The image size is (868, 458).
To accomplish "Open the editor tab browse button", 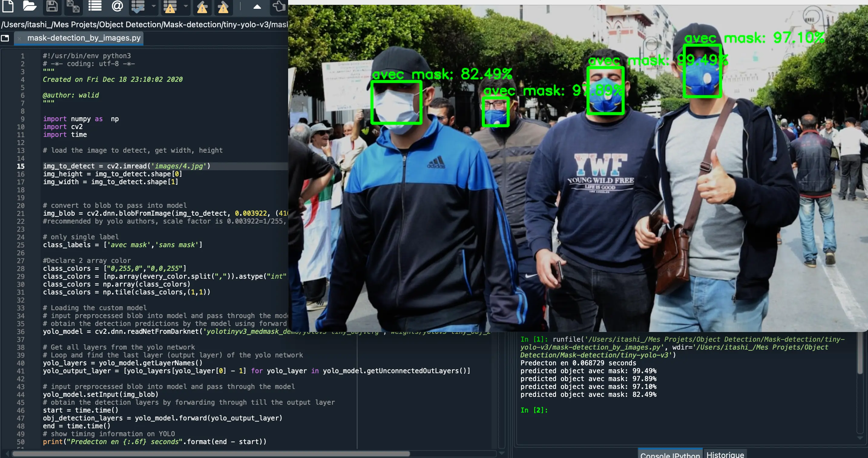I will click(5, 38).
